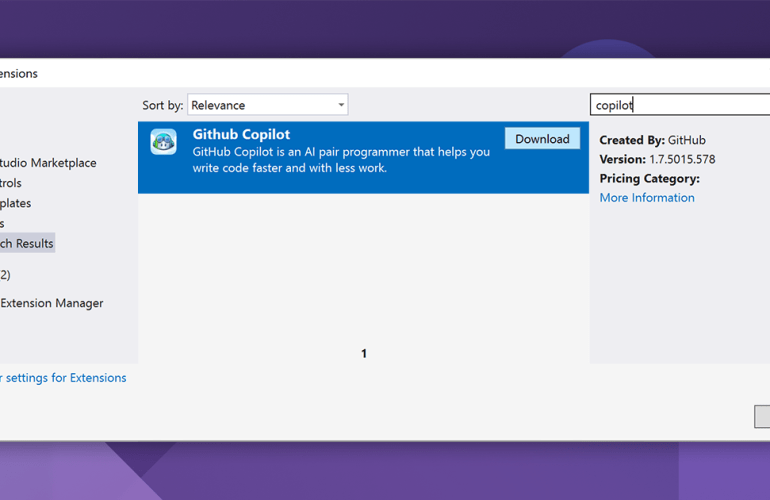
Task: Select the Tools category in sidebar
Action: coord(3,223)
